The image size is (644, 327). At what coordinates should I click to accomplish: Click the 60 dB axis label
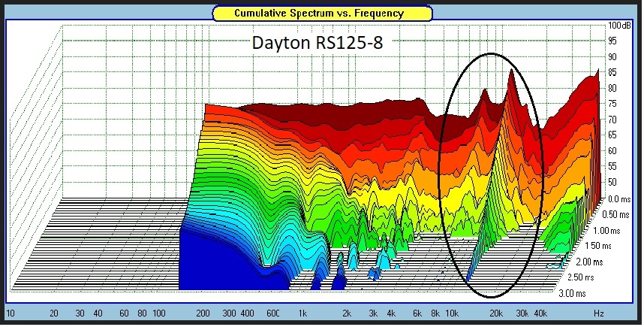pyautogui.click(x=612, y=151)
